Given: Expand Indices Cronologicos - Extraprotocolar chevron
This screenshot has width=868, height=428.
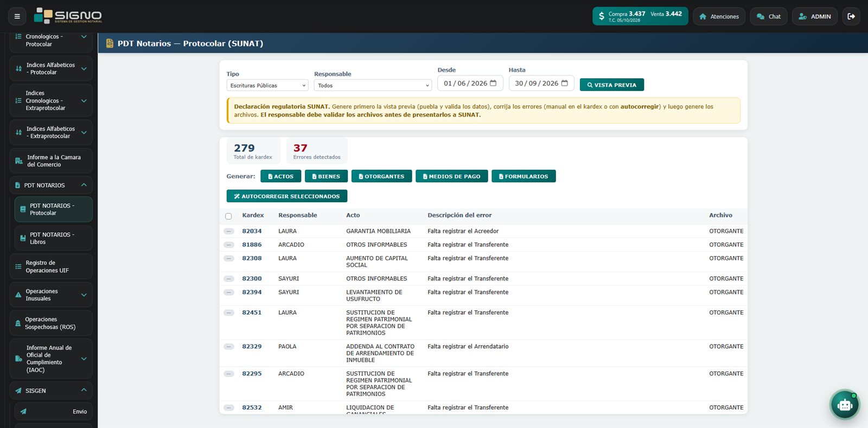Looking at the screenshot, I should 84,101.
